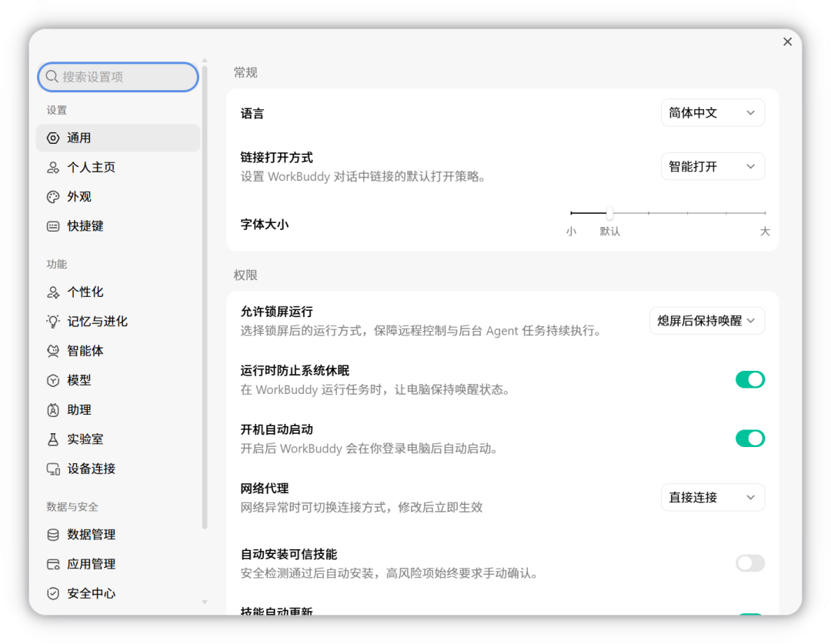The width and height of the screenshot is (831, 644).
Task: Click the 助理 assistant icon
Action: tap(53, 410)
